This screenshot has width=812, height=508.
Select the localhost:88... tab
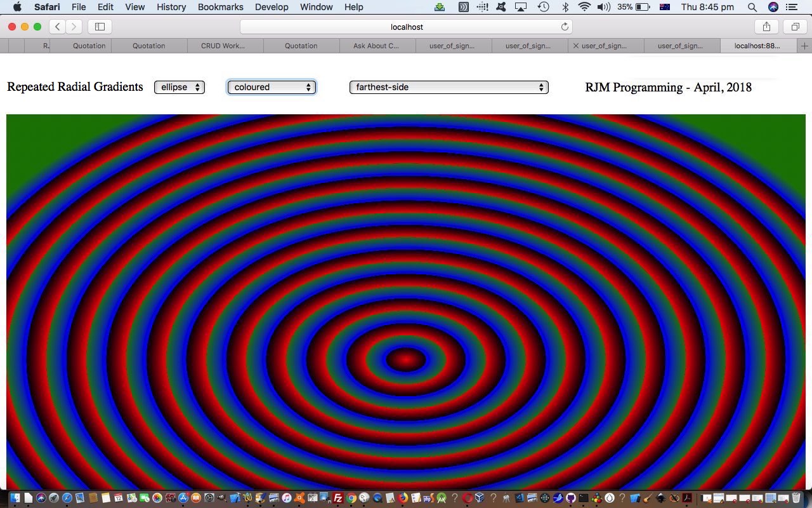759,46
